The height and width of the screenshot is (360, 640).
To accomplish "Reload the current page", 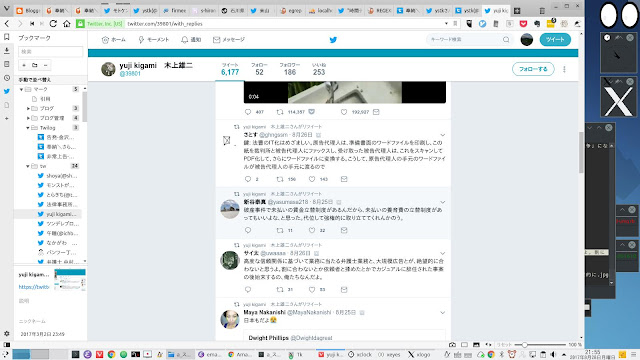I will pos(53,24).
